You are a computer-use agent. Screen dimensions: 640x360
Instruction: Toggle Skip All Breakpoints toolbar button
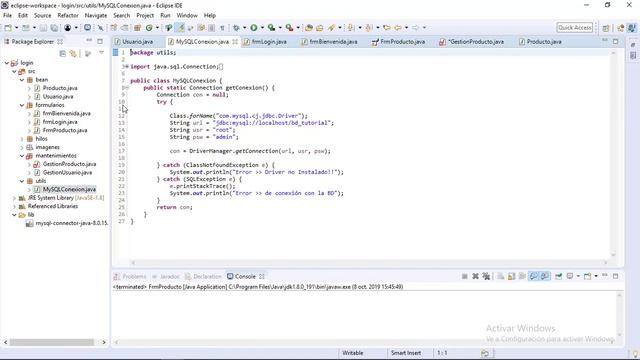coord(100,28)
